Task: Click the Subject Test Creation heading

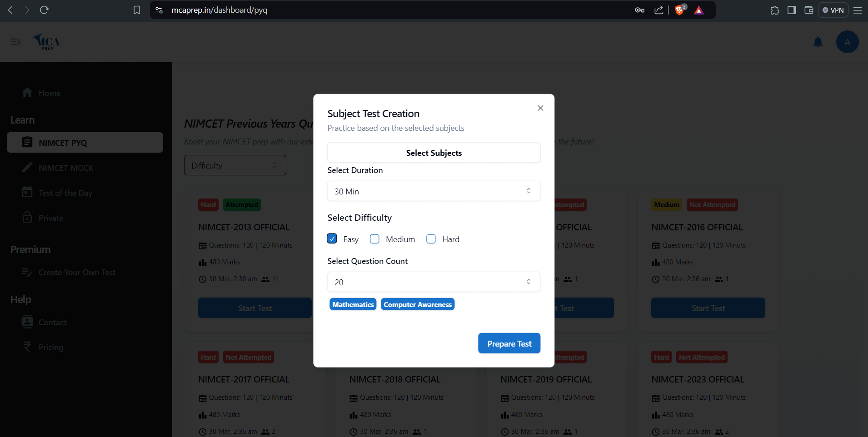Action: tap(373, 114)
